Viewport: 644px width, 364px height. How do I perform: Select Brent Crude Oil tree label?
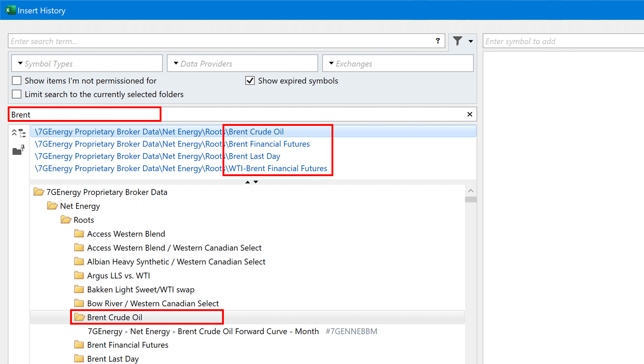point(115,317)
